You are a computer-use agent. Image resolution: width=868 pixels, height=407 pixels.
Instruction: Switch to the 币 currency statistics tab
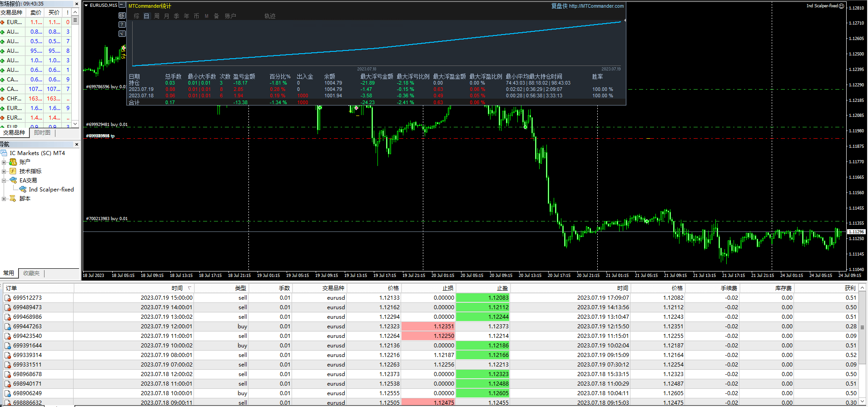(196, 16)
